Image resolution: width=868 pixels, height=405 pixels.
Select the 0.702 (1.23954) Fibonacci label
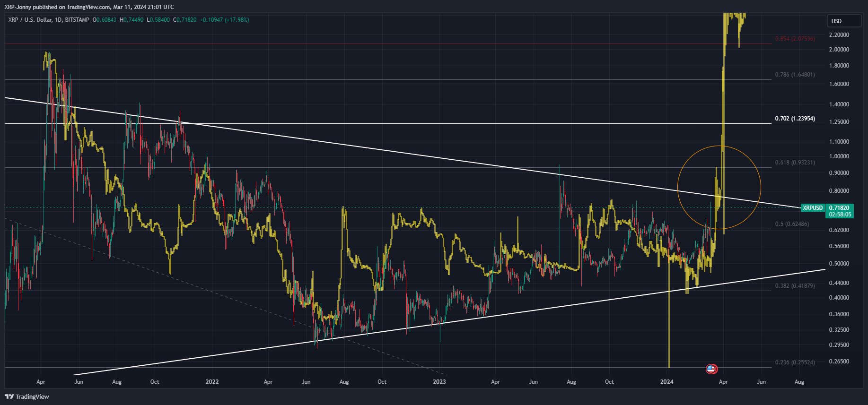pyautogui.click(x=795, y=119)
